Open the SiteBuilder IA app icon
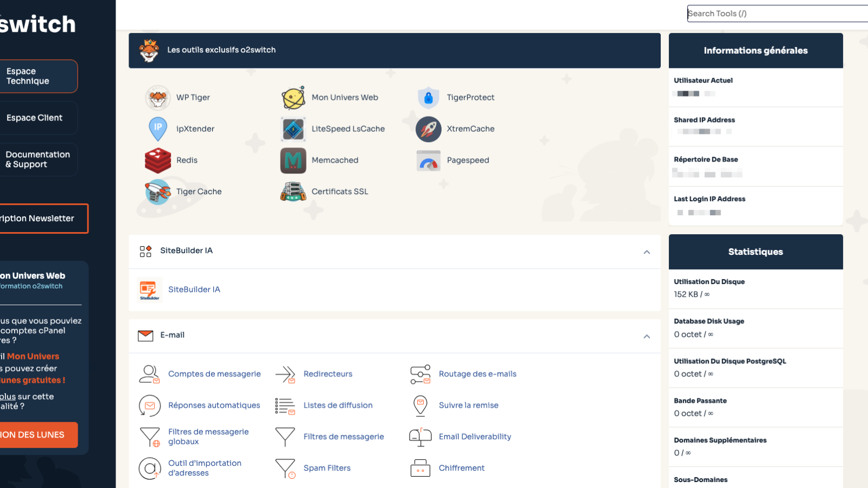Screen dimensions: 868x488 [149, 290]
